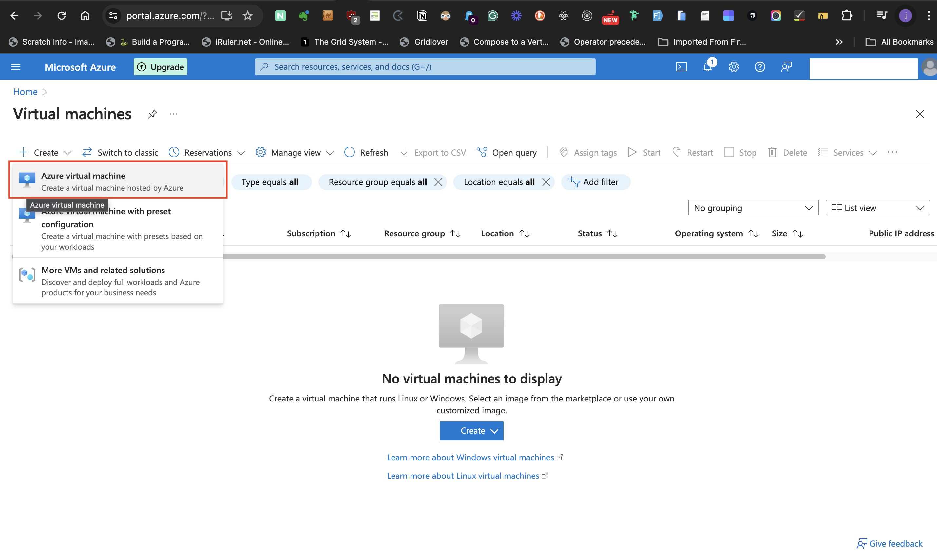The height and width of the screenshot is (560, 937).
Task: Select Azure virtual machine menu option
Action: [x=117, y=181]
